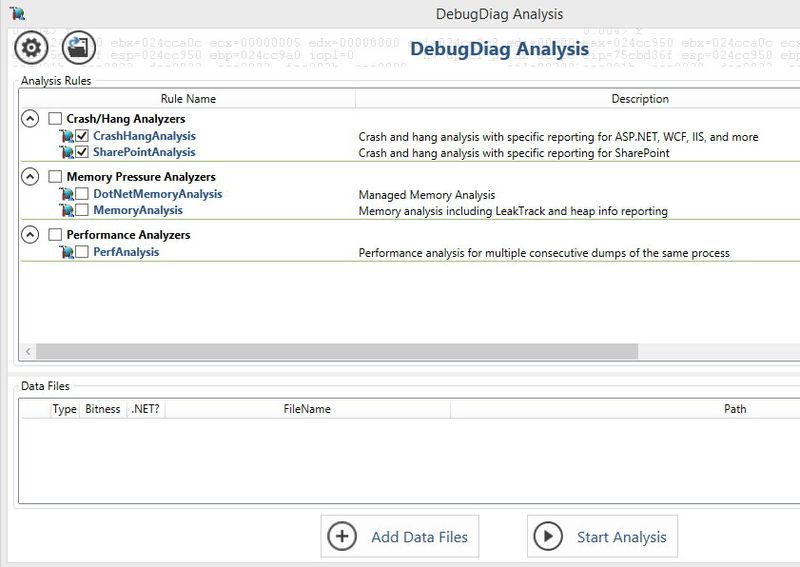Click the 'Managed Memory Analysis' description text

(427, 195)
